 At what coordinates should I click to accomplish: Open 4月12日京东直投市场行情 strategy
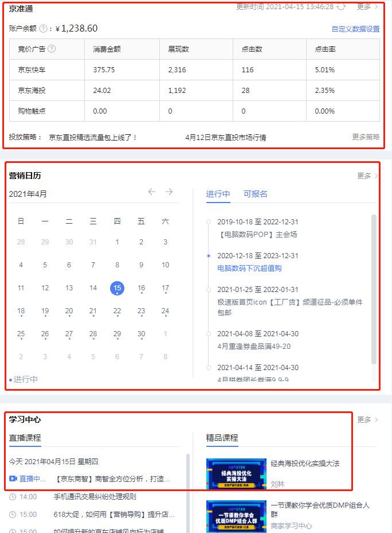226,138
